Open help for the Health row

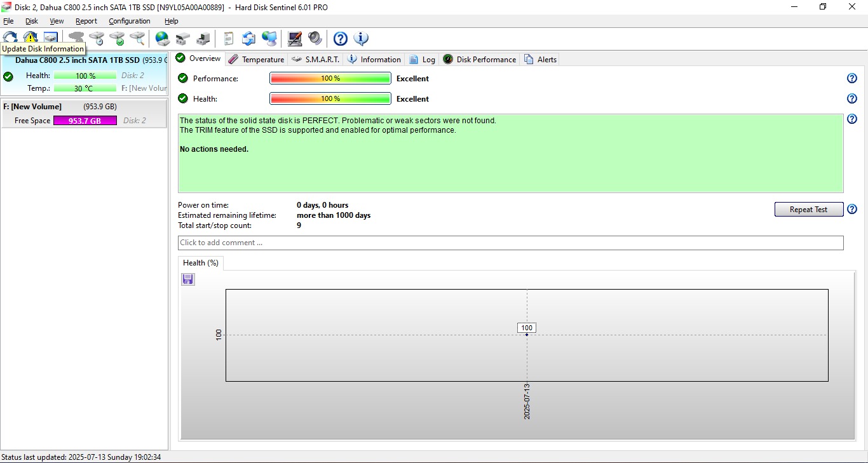[x=852, y=99]
